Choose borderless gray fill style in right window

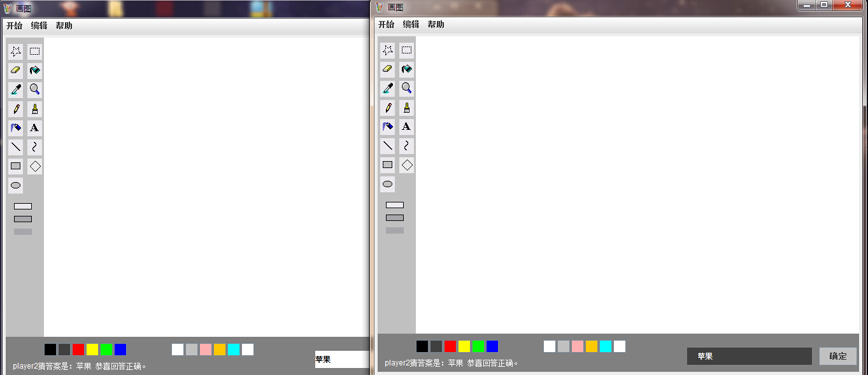(395, 230)
